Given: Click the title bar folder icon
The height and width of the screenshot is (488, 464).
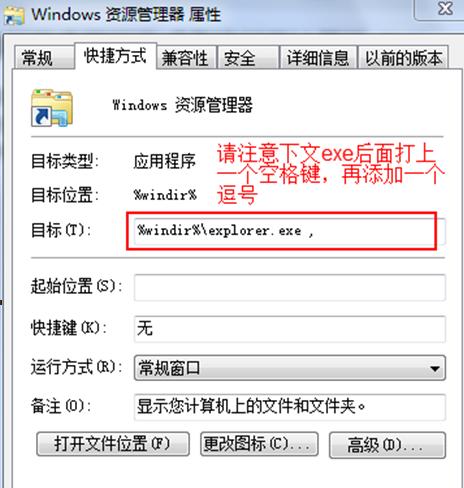Looking at the screenshot, I should tap(14, 15).
